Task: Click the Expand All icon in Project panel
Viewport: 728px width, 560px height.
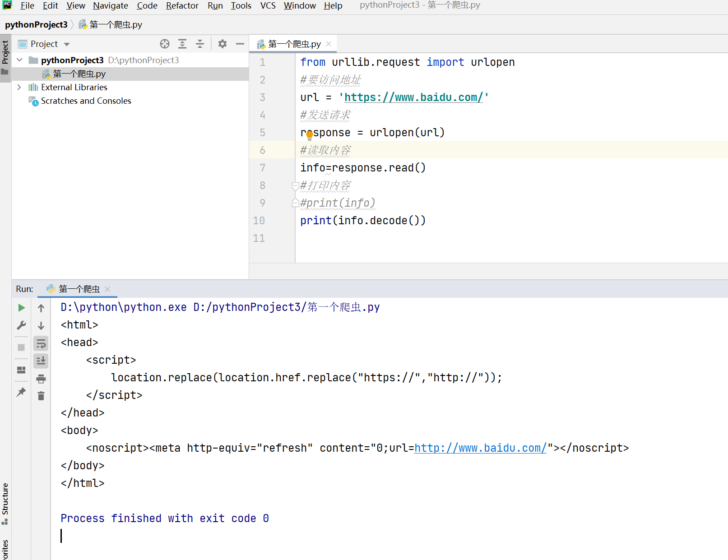Action: [x=182, y=44]
